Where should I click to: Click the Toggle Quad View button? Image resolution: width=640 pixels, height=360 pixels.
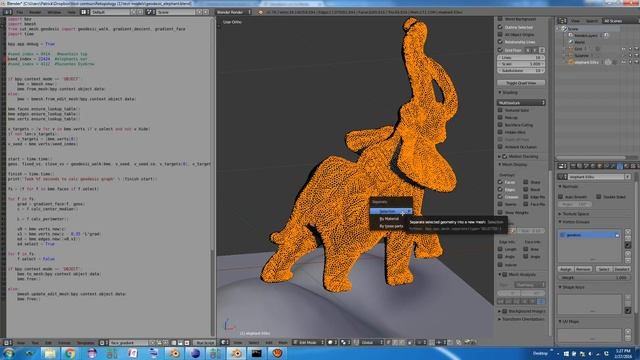pyautogui.click(x=521, y=83)
